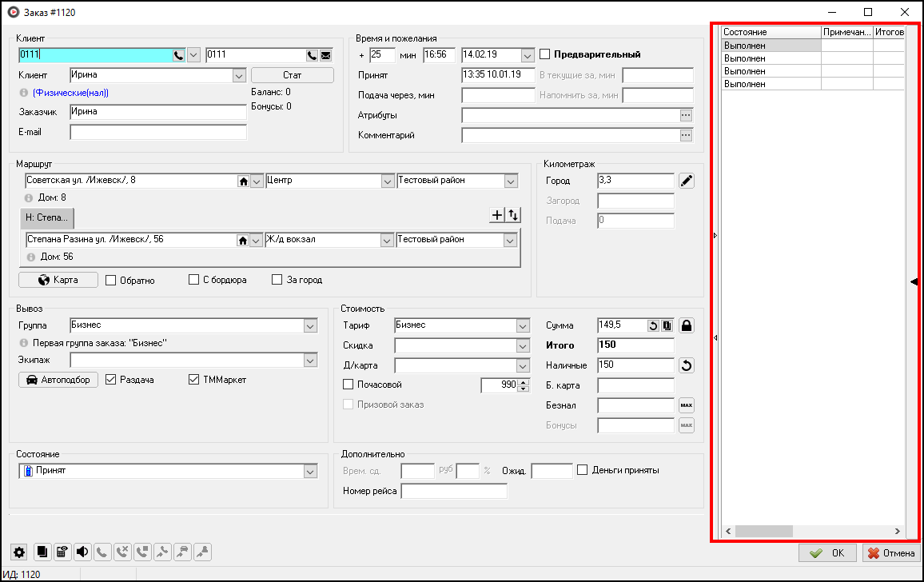Click the reset arrow beside Наличные

(x=686, y=365)
